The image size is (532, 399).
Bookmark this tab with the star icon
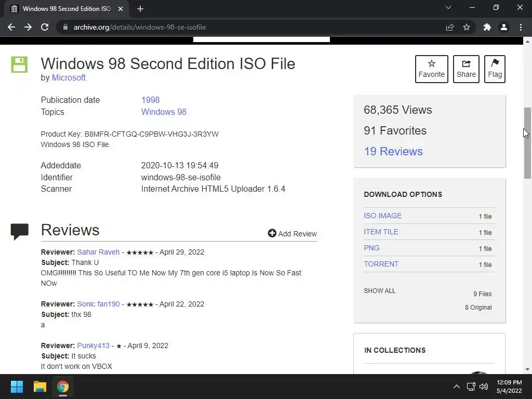pyautogui.click(x=467, y=27)
